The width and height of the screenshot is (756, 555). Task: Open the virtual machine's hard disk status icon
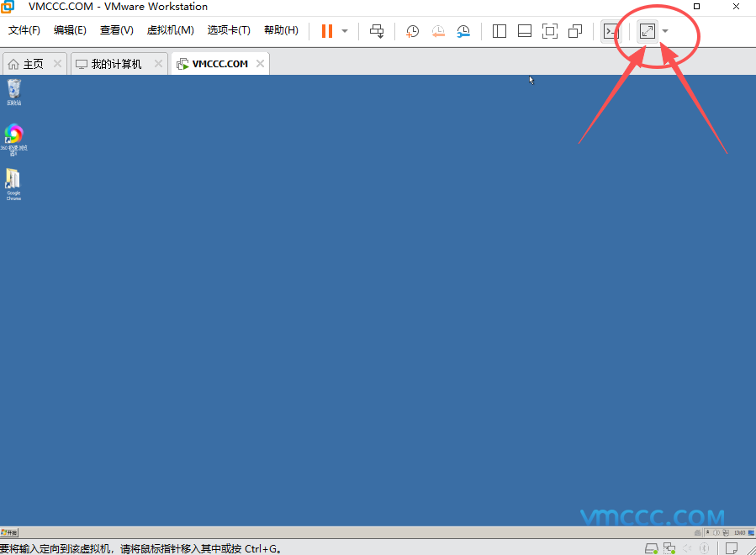(x=651, y=547)
